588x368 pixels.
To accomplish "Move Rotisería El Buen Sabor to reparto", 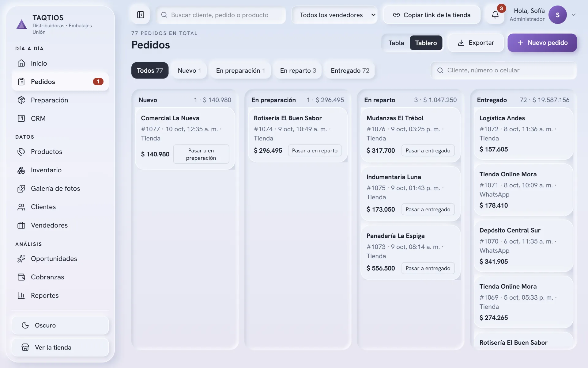I will pos(315,151).
